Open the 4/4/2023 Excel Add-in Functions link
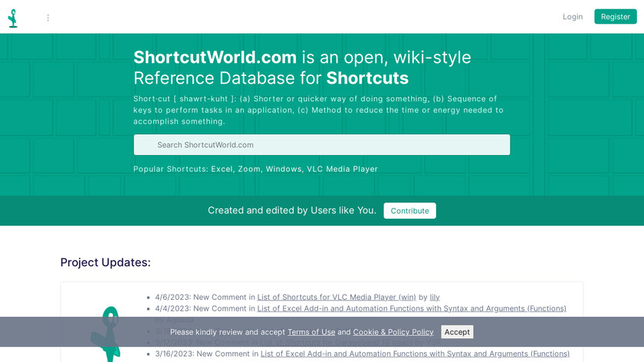 (412, 308)
